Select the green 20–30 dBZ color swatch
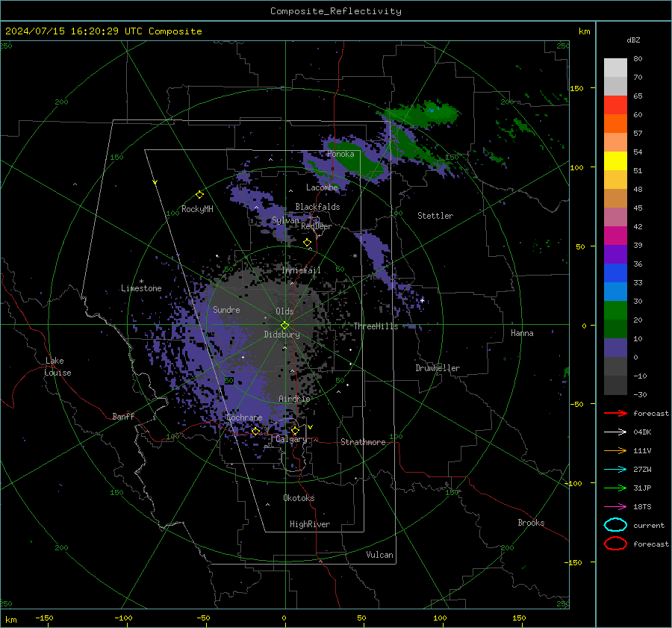The width and height of the screenshot is (672, 628). tap(615, 311)
